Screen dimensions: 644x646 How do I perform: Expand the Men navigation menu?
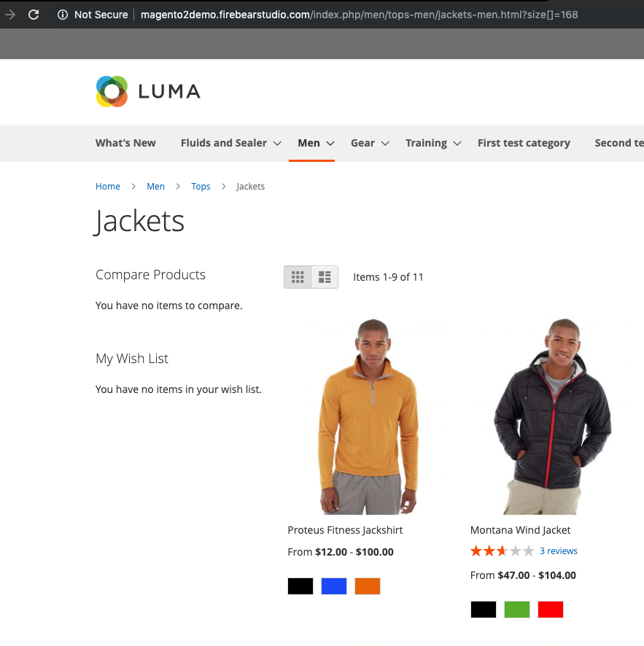point(312,143)
